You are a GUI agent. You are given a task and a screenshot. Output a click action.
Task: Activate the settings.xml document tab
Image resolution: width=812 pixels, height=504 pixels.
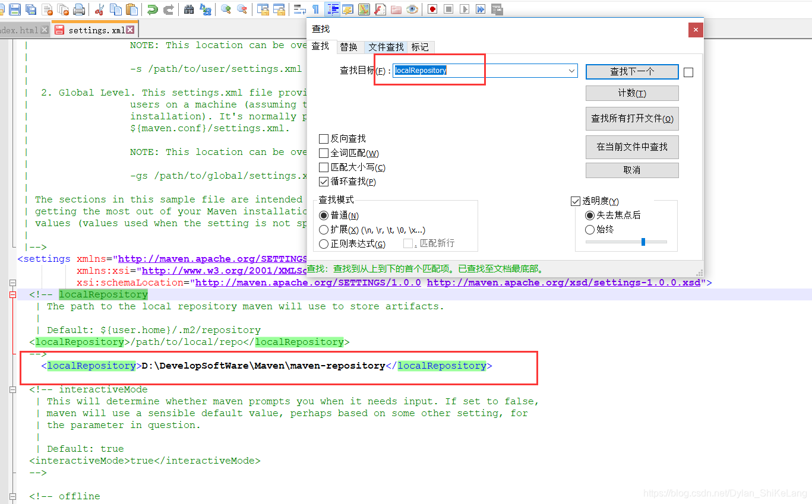coord(95,30)
